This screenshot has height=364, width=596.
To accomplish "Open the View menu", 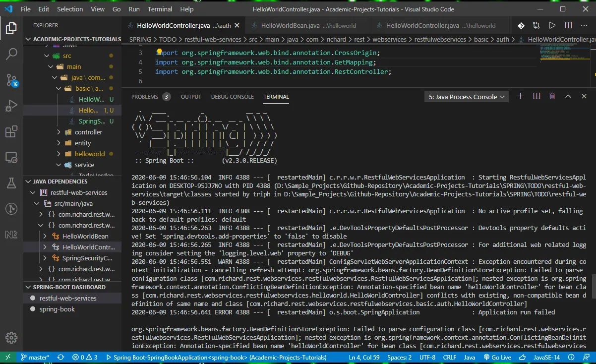I will coord(98,9).
